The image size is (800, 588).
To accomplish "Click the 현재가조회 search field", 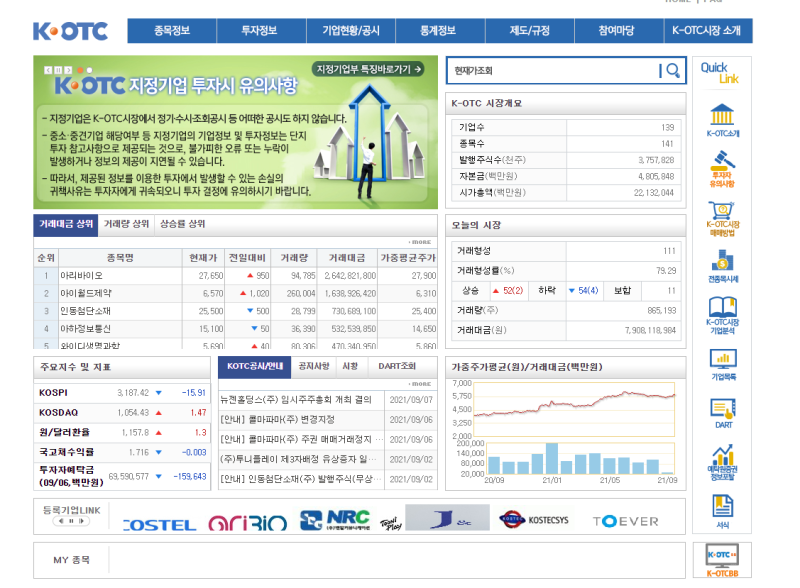I will [552, 70].
